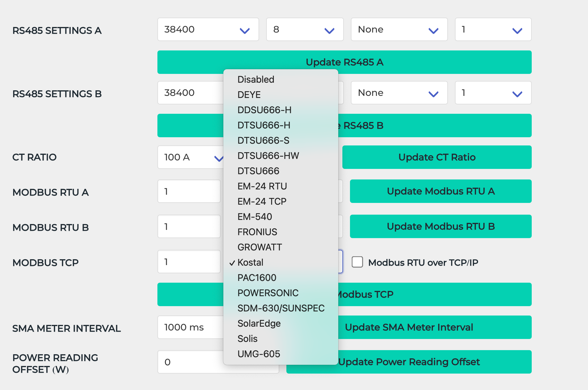This screenshot has height=390, width=588.
Task: Pick the FRONIUS list entry
Action: (x=257, y=232)
